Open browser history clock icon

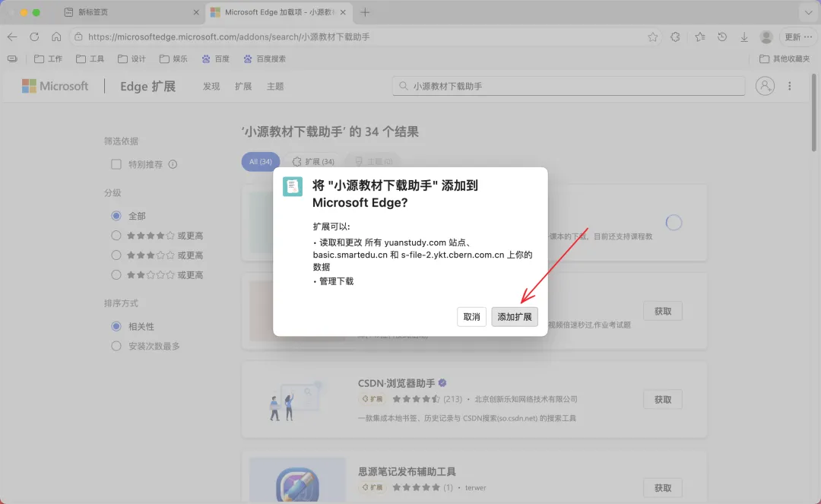(x=722, y=37)
